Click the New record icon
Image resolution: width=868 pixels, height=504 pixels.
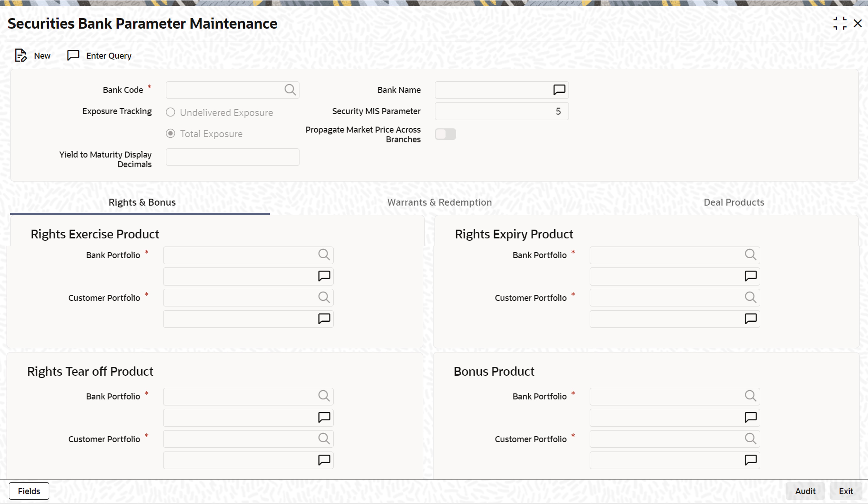(x=21, y=55)
